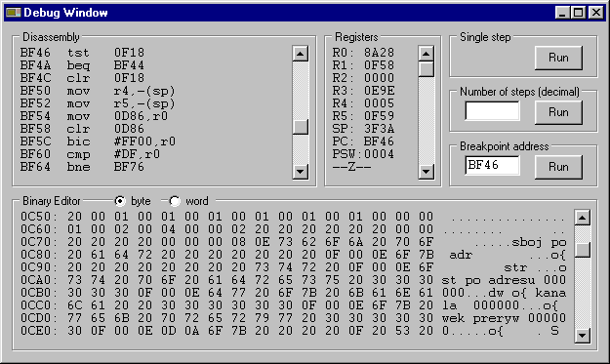610x364 pixels.
Task: Click the Binary Editor scrollbar thumb
Action: click(x=583, y=250)
